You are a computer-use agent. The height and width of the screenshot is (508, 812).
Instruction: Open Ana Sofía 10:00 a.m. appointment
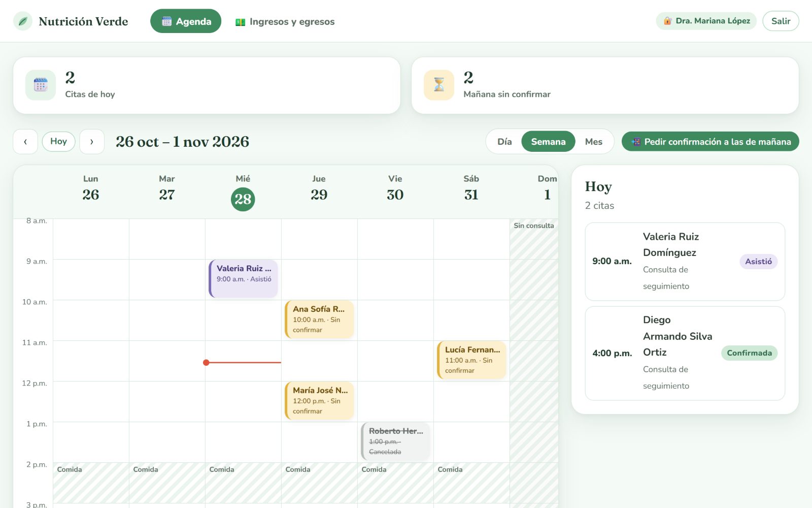click(319, 319)
